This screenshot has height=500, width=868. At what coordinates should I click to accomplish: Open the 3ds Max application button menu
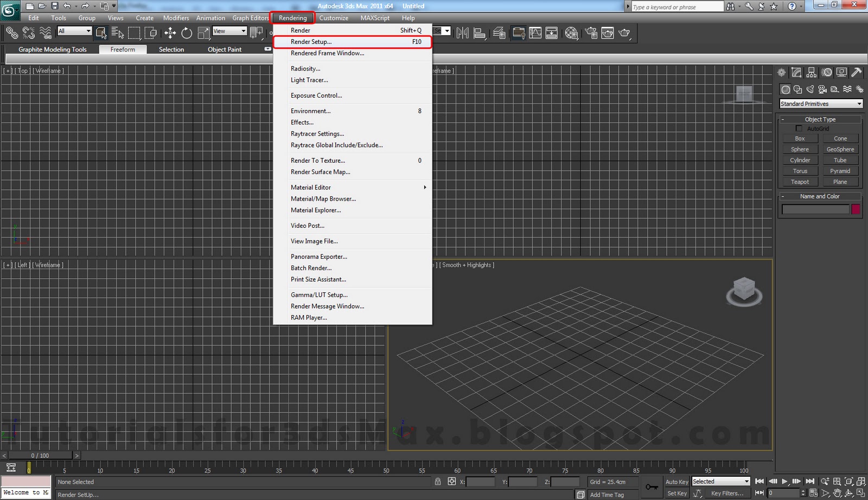[x=10, y=10]
